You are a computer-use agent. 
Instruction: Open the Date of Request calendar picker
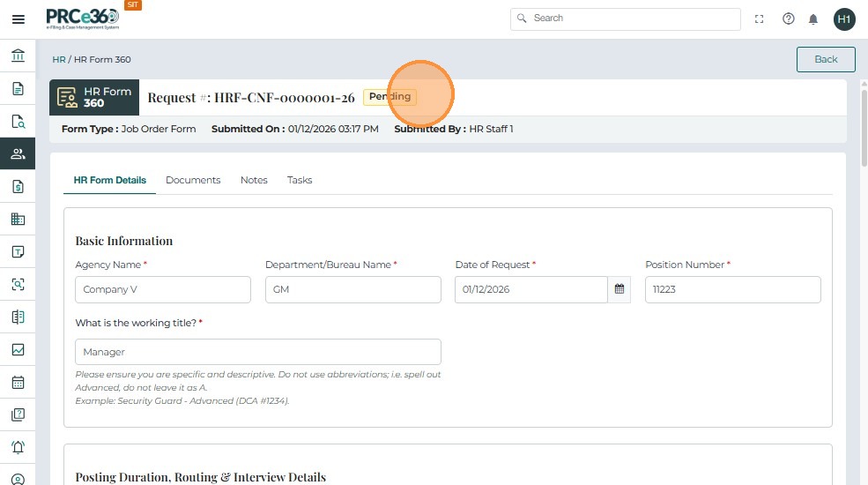(x=619, y=289)
